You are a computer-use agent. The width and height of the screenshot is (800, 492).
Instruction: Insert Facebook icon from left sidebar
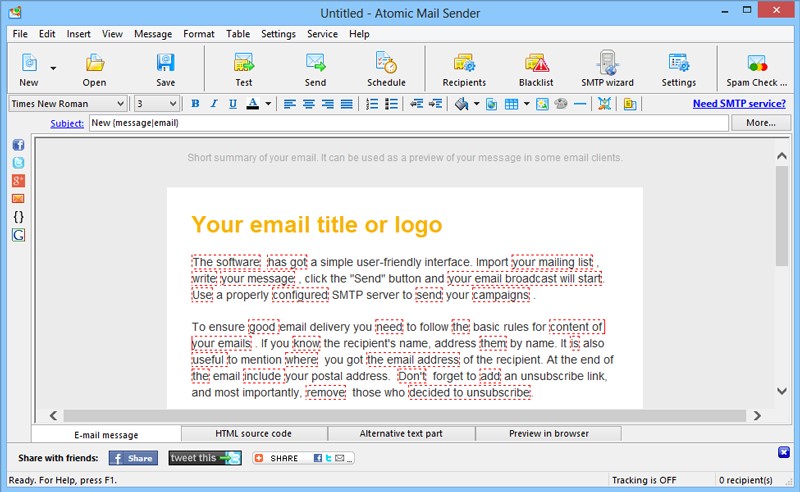pyautogui.click(x=18, y=145)
